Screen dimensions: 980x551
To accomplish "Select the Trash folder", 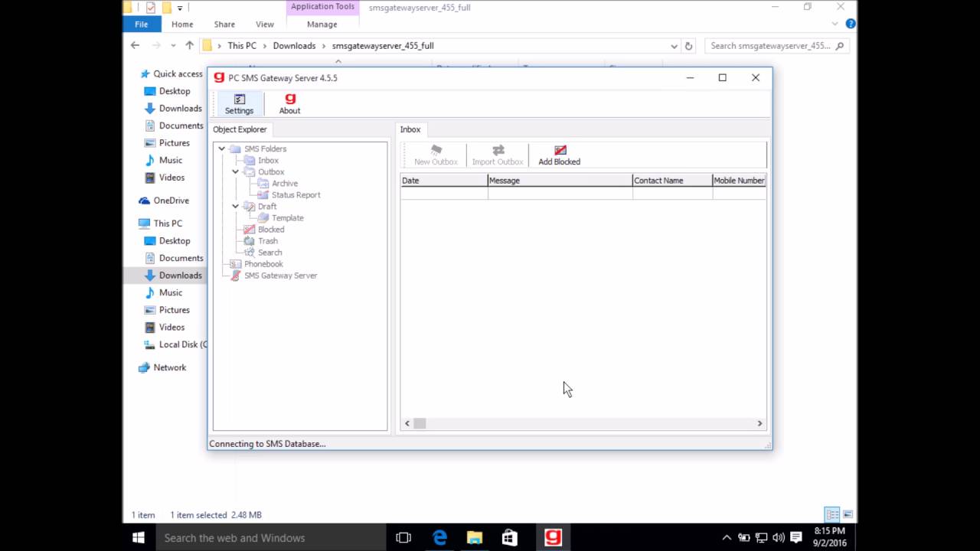I will (267, 241).
